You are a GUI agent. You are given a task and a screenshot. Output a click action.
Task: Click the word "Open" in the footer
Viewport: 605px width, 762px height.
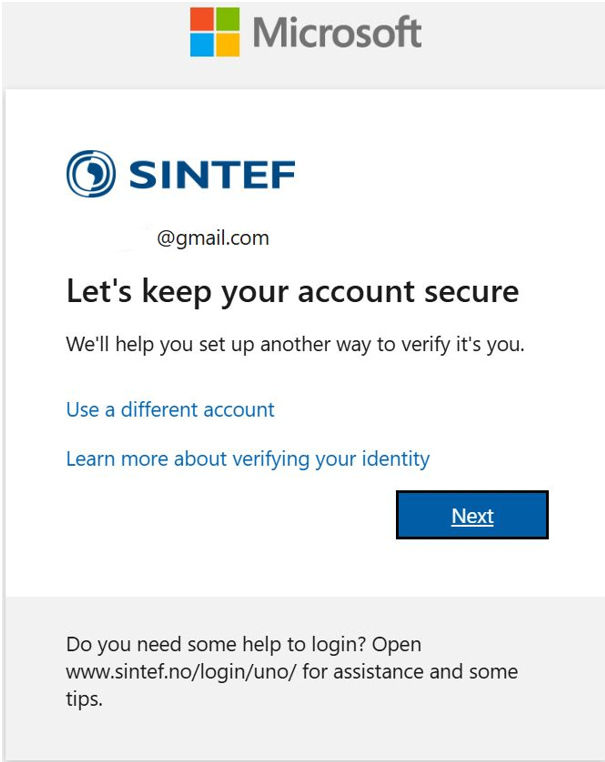pos(397,645)
